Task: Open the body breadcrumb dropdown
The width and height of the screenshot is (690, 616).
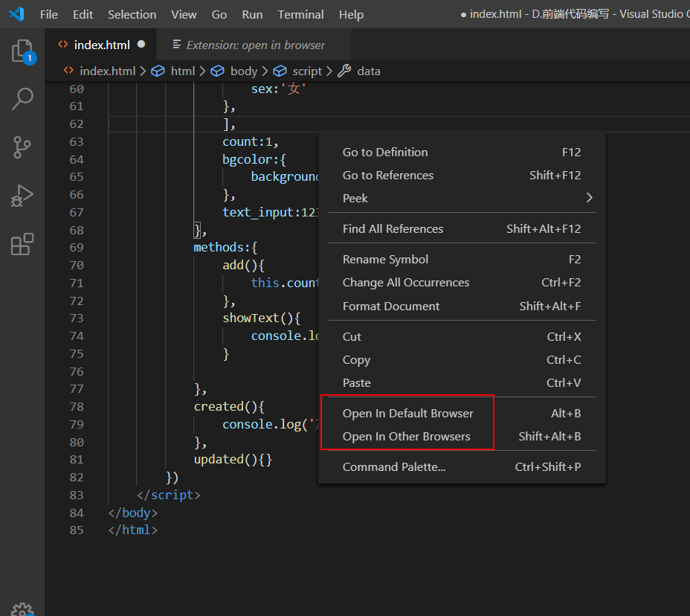Action: 243,71
